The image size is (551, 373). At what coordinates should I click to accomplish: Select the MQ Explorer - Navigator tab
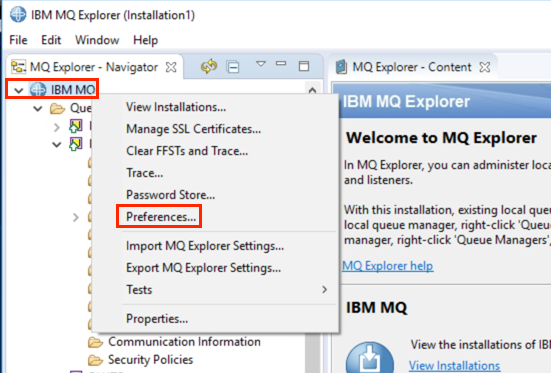[x=94, y=67]
